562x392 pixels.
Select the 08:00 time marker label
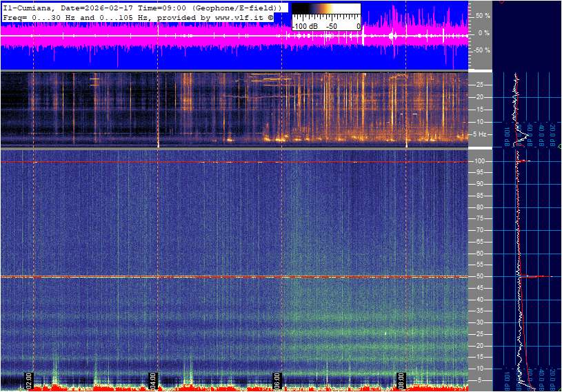click(401, 379)
